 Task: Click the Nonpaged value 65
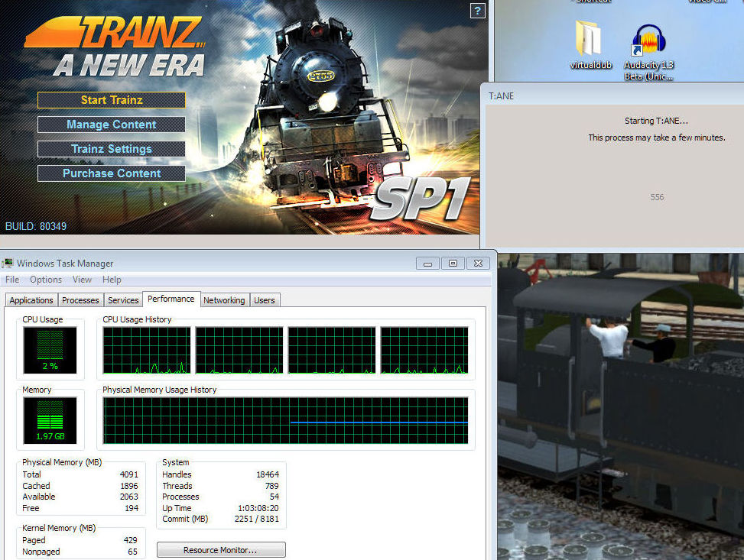point(133,552)
